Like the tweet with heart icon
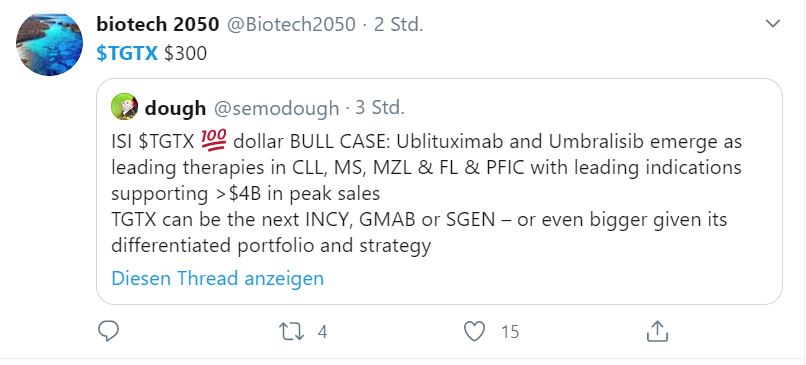This screenshot has width=806, height=365. tap(474, 332)
